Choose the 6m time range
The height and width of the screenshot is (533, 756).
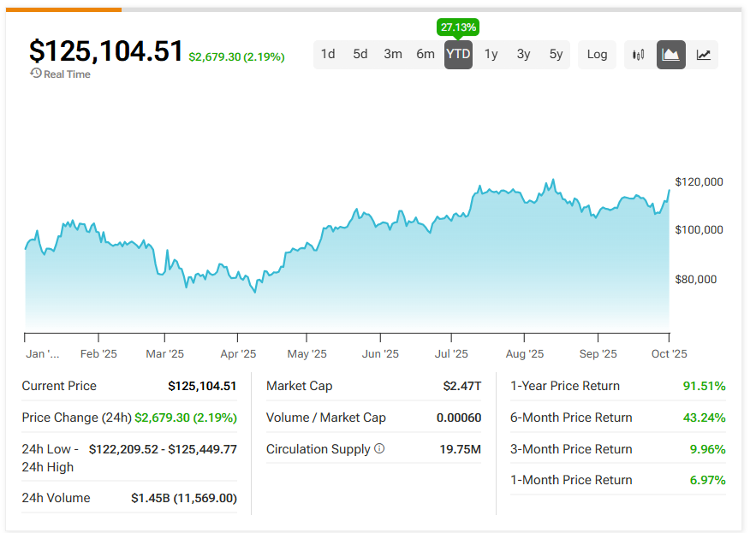(x=426, y=54)
